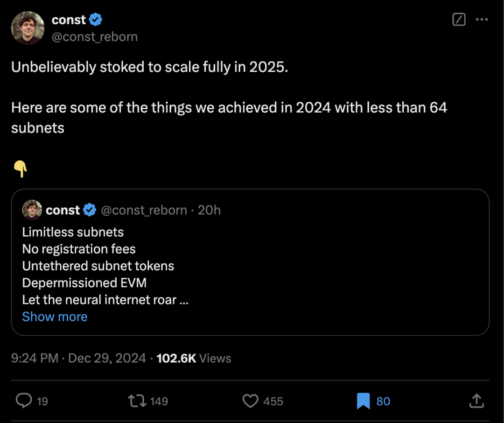Click the verified badge inside the quoted tweet
This screenshot has width=504, height=423.
click(90, 211)
